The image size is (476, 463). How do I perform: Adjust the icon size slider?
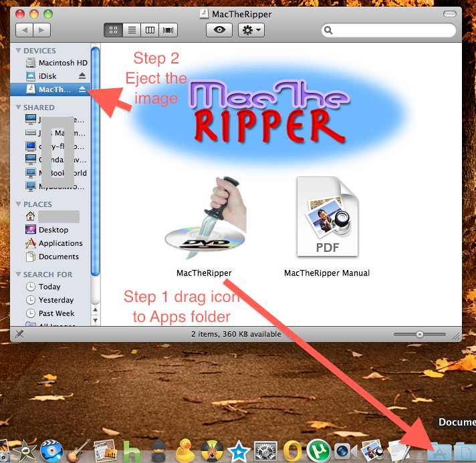[420, 334]
